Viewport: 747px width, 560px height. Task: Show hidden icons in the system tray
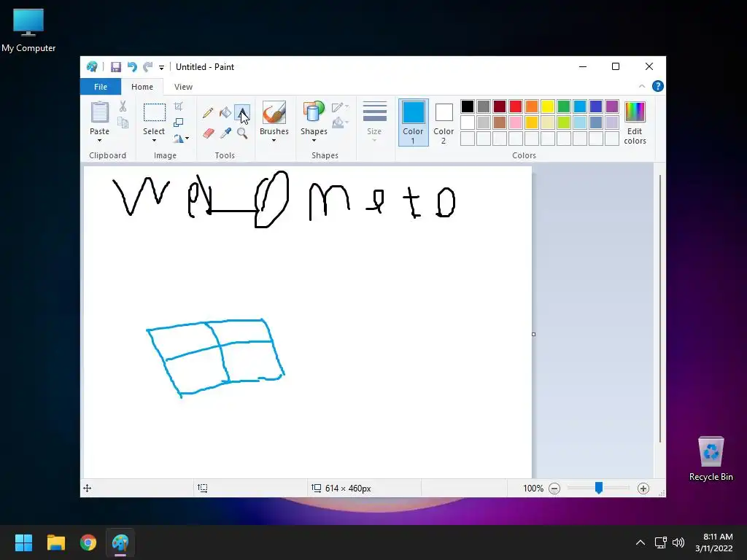pyautogui.click(x=640, y=542)
